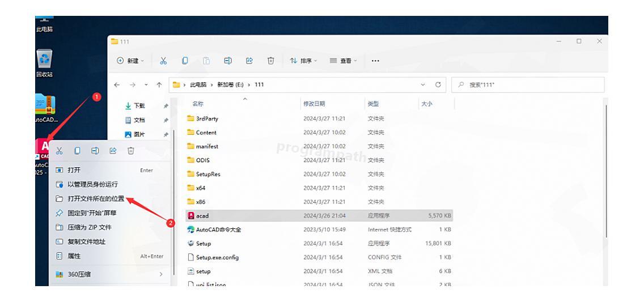Image resolution: width=644 pixels, height=302 pixels.
Task: Click the Cut icon in Explorer toolbar
Action: [163, 61]
